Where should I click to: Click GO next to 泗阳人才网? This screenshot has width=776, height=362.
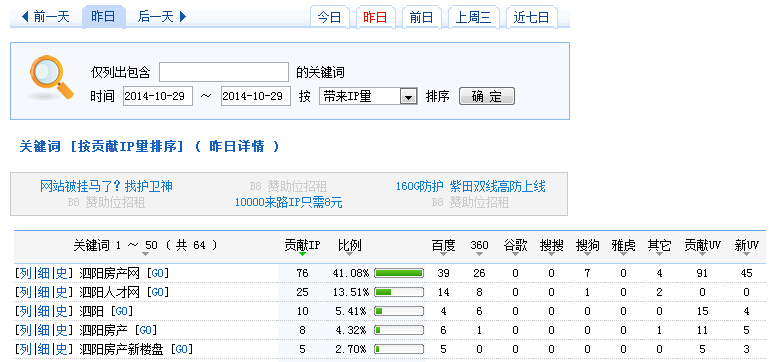pyautogui.click(x=158, y=292)
